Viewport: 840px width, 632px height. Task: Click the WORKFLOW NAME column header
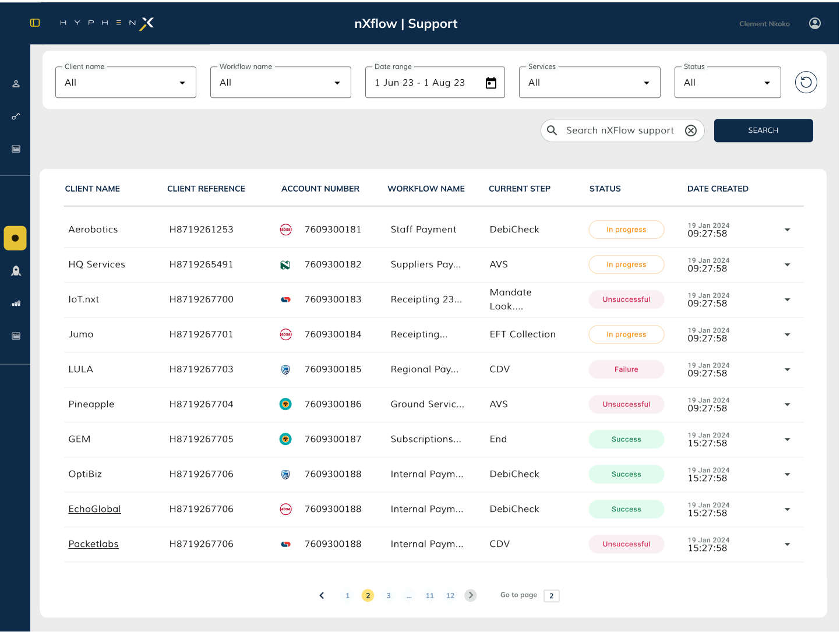pos(426,189)
